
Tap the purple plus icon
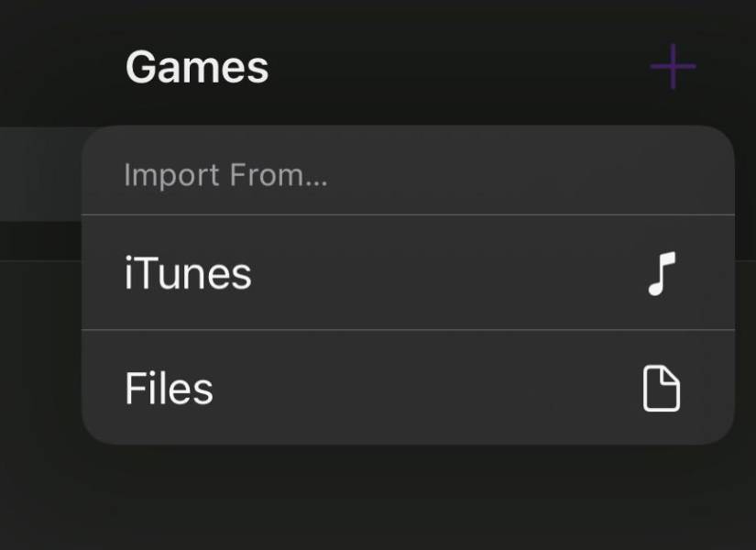[673, 67]
